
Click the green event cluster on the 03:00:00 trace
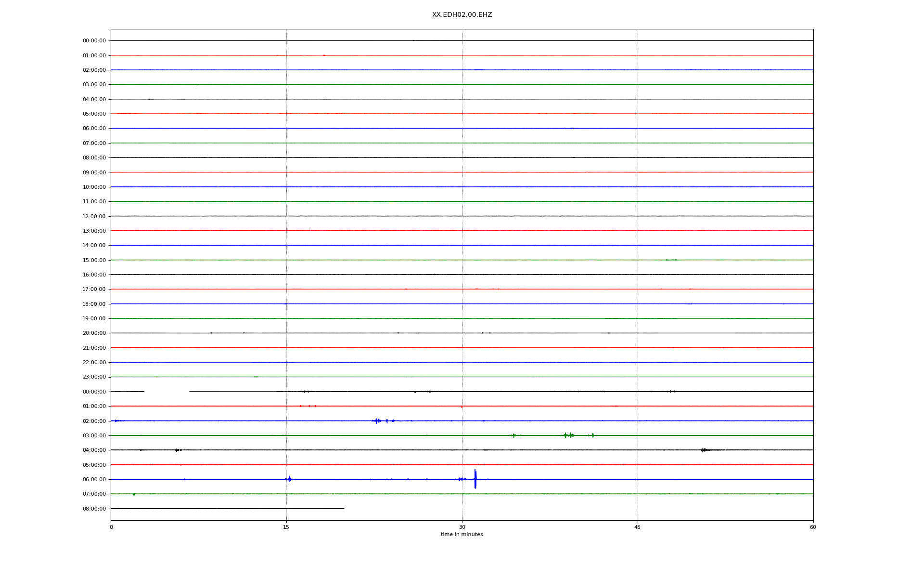click(x=569, y=435)
